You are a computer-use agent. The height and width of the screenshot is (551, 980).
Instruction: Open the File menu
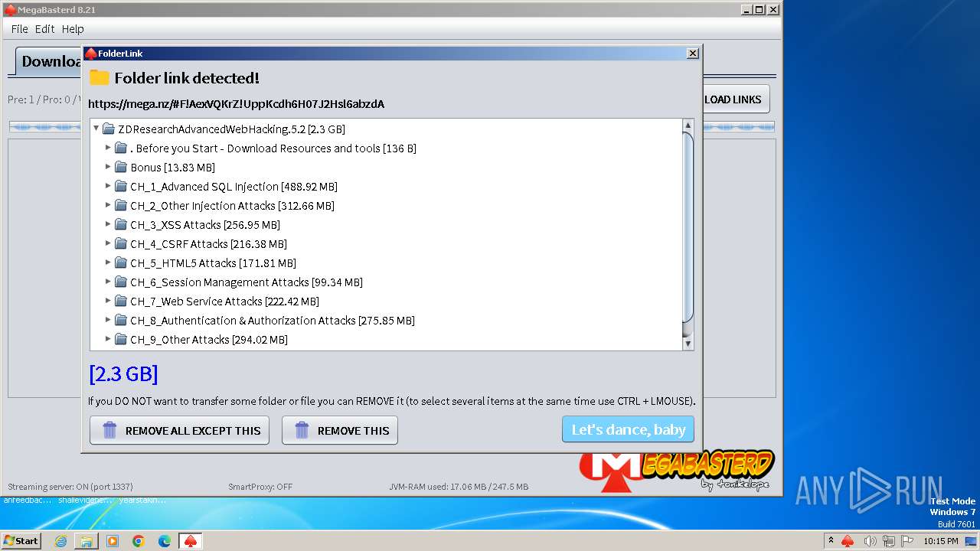(19, 29)
